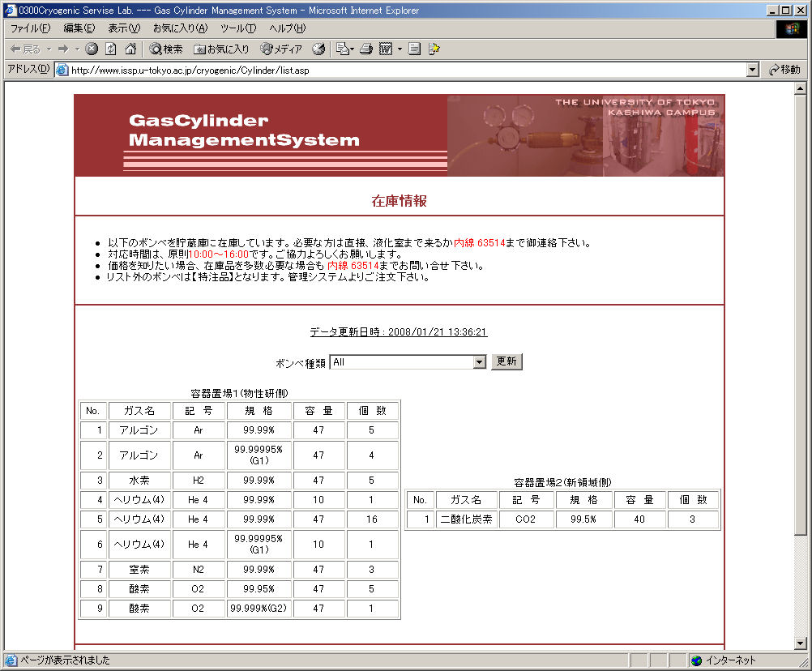The height and width of the screenshot is (671, 812).
Task: Open the ツール(T) menu
Action: click(238, 28)
